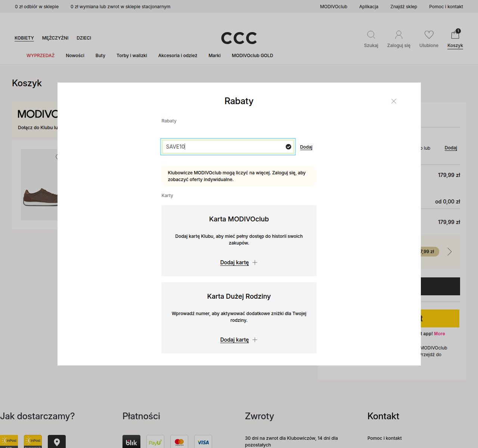Click the Zwroty footer heading
478x448 pixels.
260,416
